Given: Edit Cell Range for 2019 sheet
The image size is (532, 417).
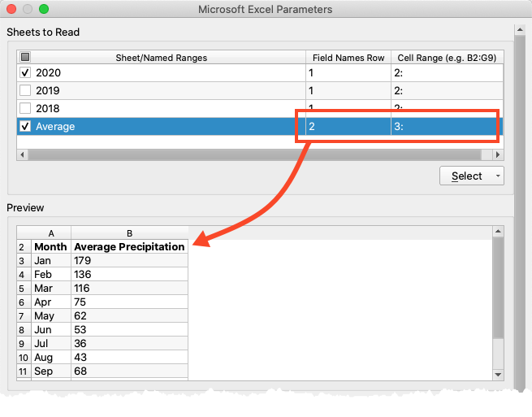Looking at the screenshot, I should (x=446, y=91).
